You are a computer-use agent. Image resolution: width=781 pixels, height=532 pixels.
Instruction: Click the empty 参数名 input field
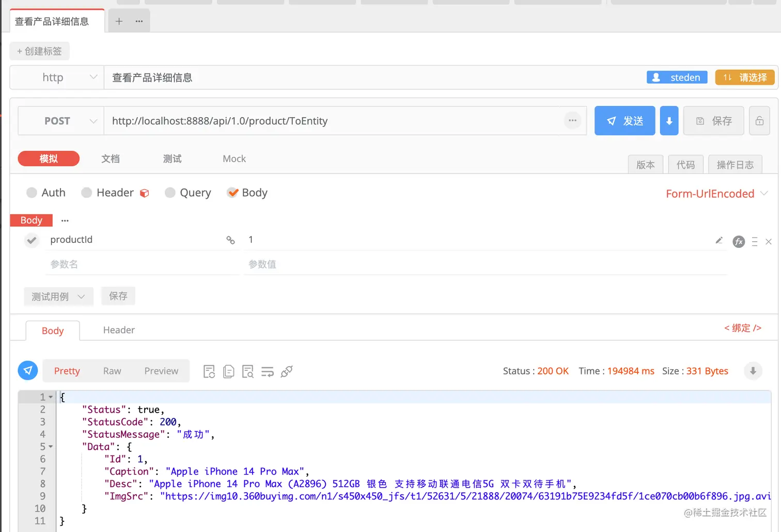click(143, 264)
